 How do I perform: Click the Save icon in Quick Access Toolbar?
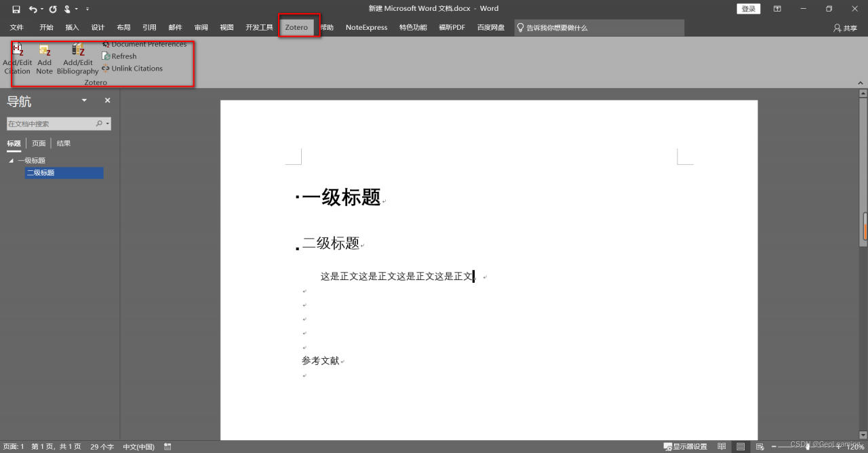16,8
